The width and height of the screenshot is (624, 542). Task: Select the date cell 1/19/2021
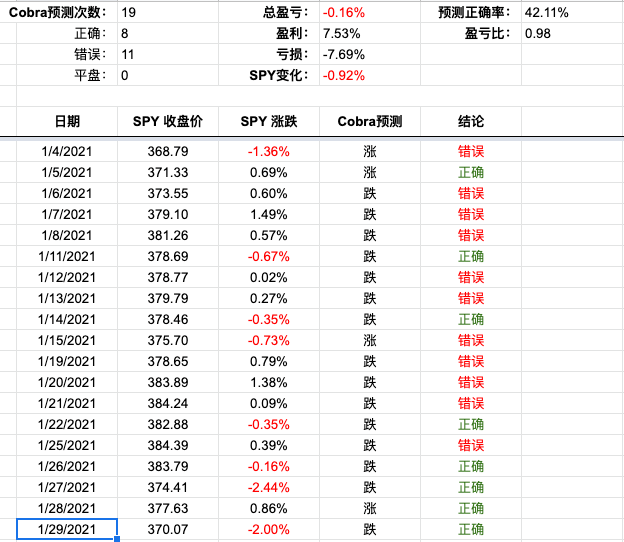click(x=67, y=361)
